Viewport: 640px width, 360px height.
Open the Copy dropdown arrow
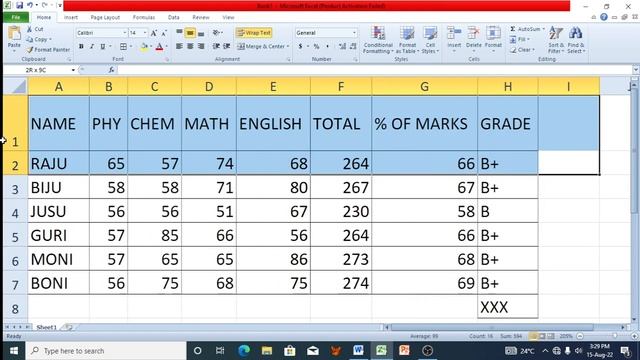50,40
